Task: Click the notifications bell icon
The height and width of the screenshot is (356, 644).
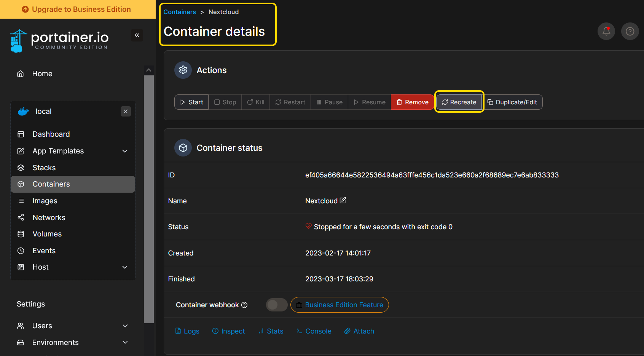Action: [606, 31]
